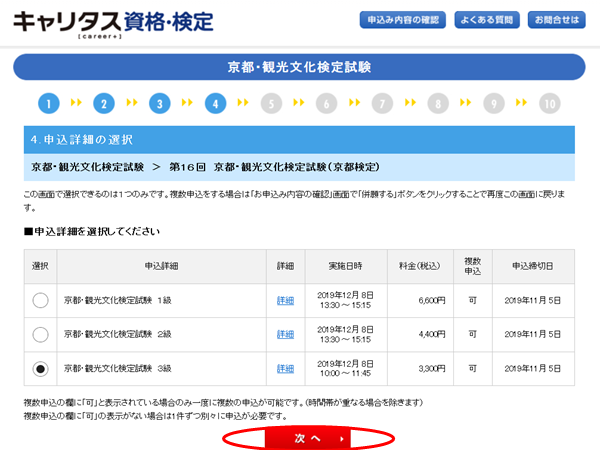The height and width of the screenshot is (450, 600).
Task: Click greyed step 6 circle
Action: 326,103
